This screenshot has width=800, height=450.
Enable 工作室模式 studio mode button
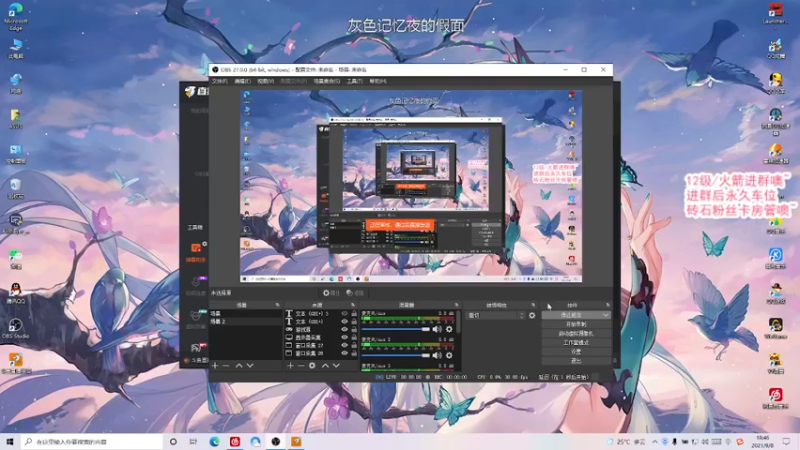(576, 343)
